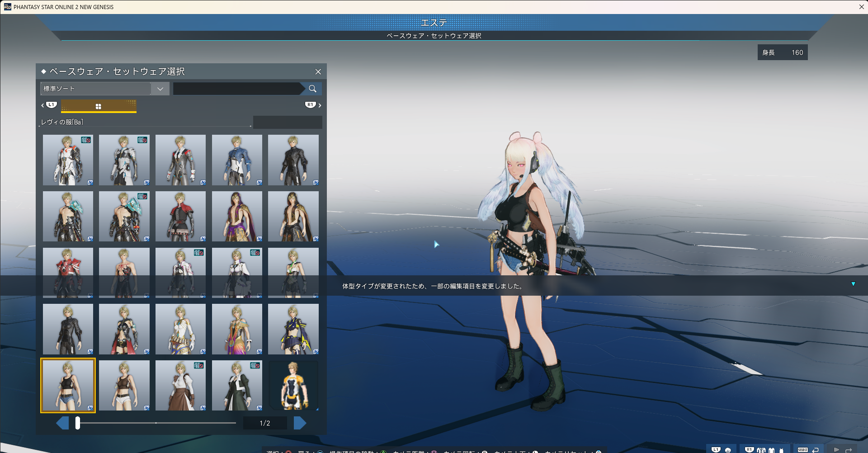Choose the white blouse with brown skirt
868x453 pixels.
click(x=180, y=386)
